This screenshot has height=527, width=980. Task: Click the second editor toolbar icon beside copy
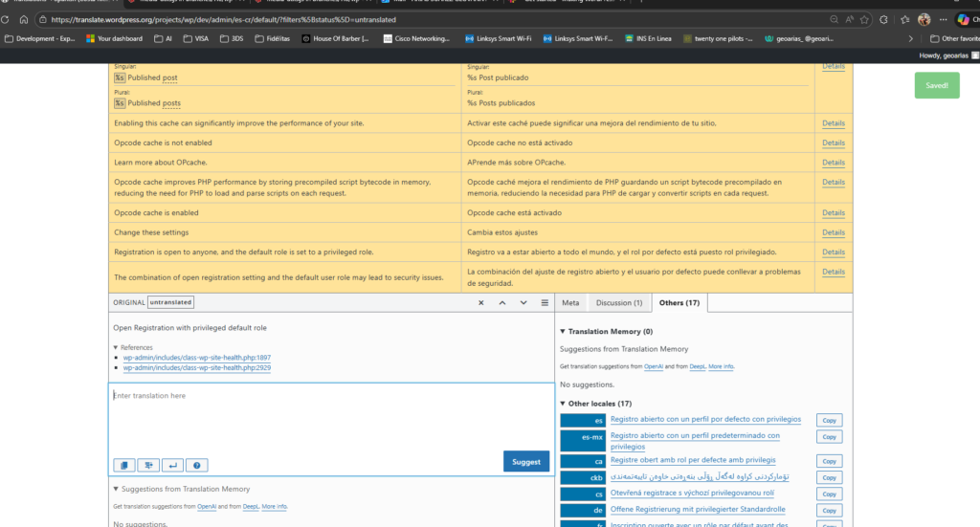(x=148, y=466)
